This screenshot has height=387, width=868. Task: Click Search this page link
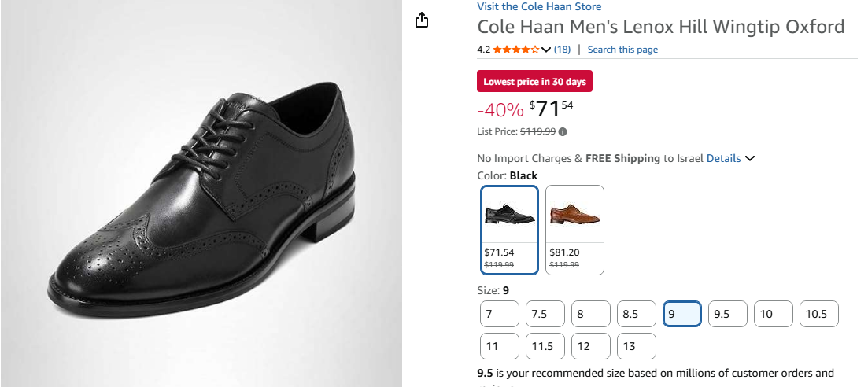pos(622,50)
